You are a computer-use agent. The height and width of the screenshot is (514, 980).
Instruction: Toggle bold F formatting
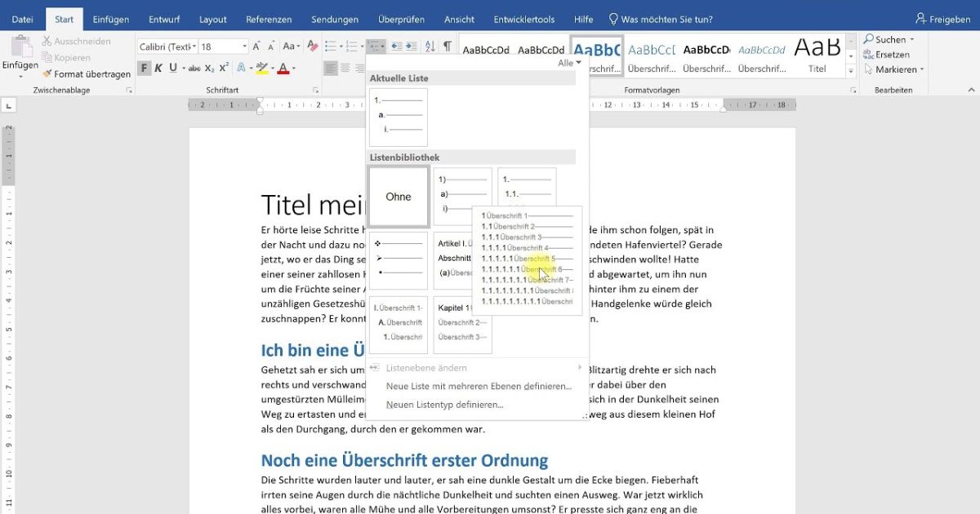click(x=144, y=69)
